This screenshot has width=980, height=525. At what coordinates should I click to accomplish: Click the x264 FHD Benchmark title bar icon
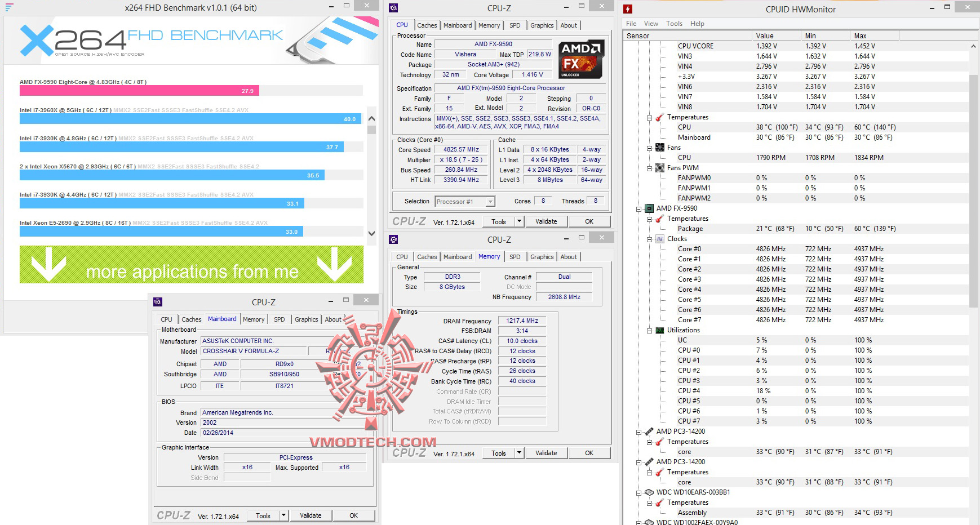9,7
